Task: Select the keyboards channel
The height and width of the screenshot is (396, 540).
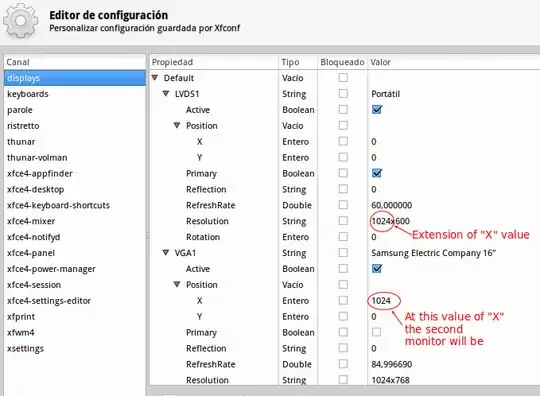Action: [x=75, y=94]
